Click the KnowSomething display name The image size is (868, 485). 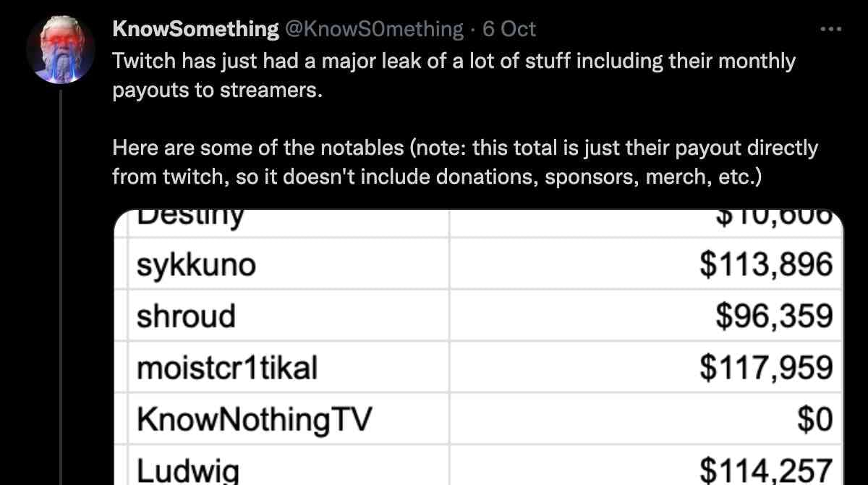pos(195,29)
